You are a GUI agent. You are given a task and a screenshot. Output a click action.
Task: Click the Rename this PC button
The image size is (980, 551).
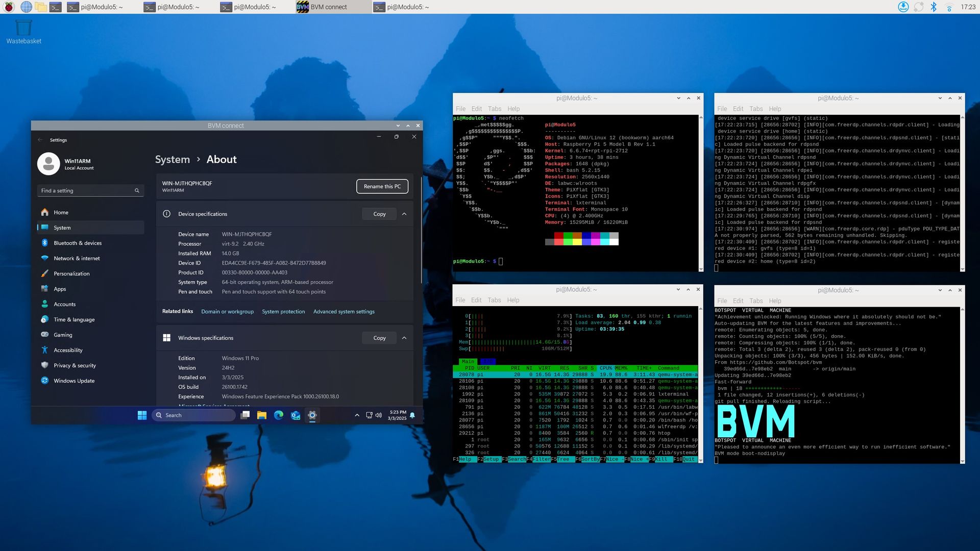pos(382,186)
